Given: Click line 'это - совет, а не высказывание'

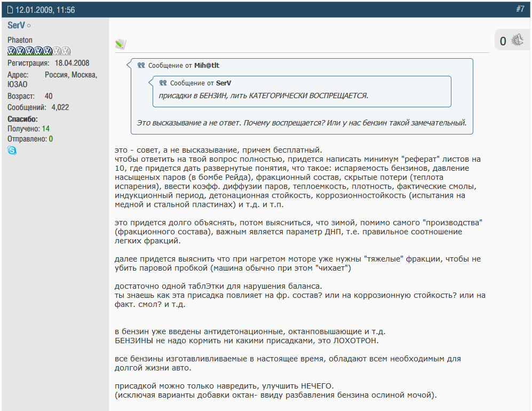Looking at the screenshot, I should [x=218, y=150].
